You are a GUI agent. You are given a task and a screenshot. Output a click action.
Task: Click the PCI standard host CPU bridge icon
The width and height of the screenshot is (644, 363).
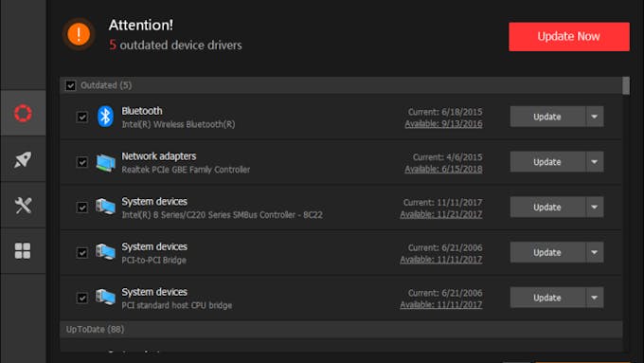105,298
